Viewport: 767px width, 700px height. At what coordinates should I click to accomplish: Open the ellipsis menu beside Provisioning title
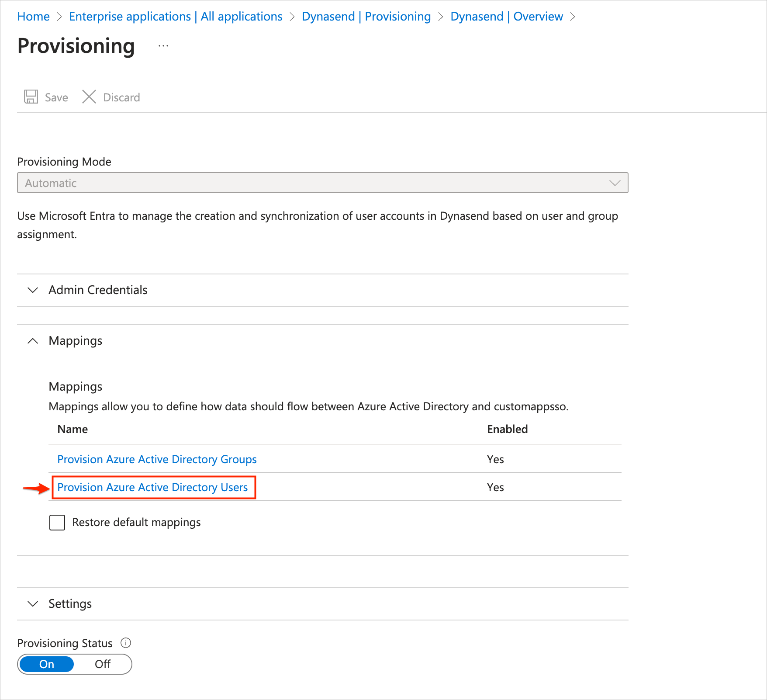(x=163, y=46)
